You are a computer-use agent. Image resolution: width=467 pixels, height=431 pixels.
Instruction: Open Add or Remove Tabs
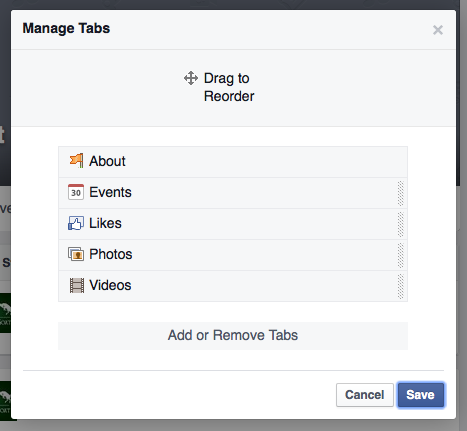coord(233,336)
